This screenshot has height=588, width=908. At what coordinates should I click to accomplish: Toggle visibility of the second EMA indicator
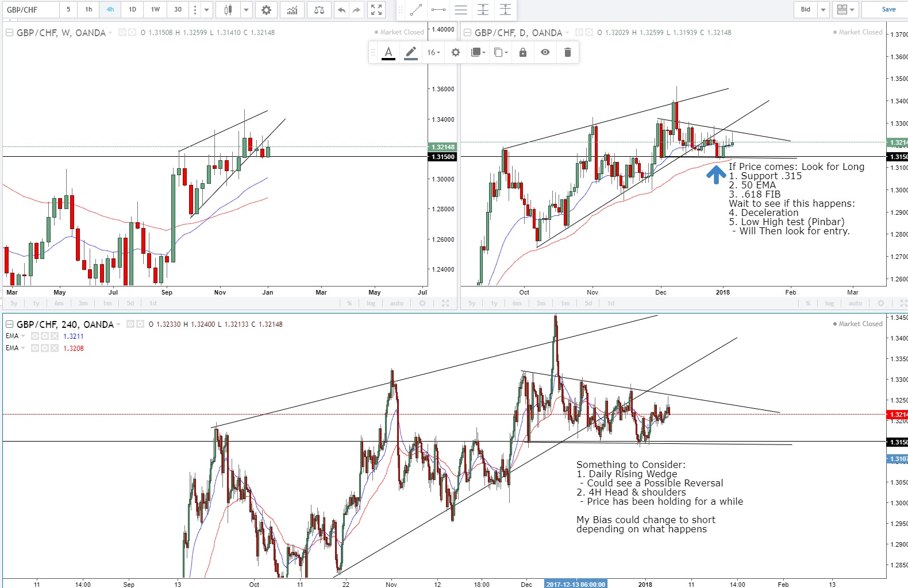[35, 348]
